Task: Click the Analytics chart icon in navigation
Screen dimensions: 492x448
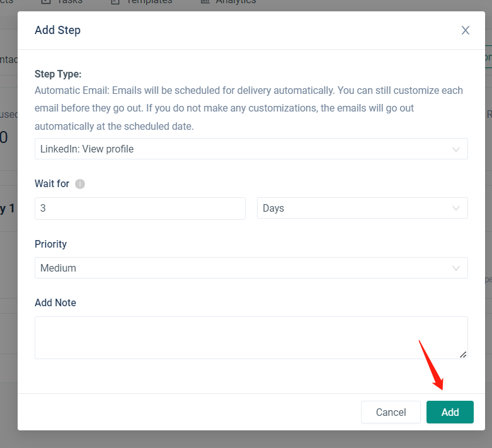Action: (205, 2)
